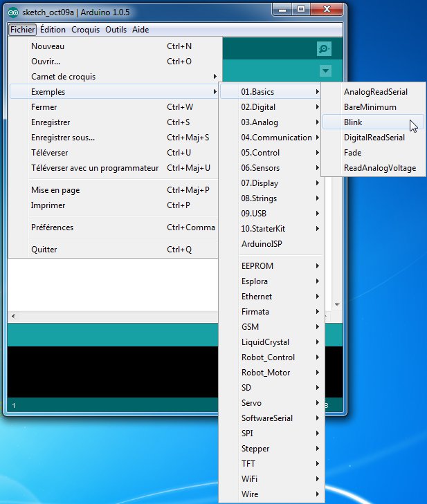Open the Outils menu

[116, 30]
